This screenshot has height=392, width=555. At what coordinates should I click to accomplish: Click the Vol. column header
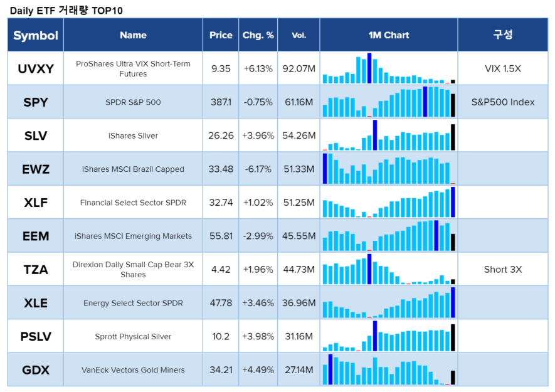[x=299, y=35]
